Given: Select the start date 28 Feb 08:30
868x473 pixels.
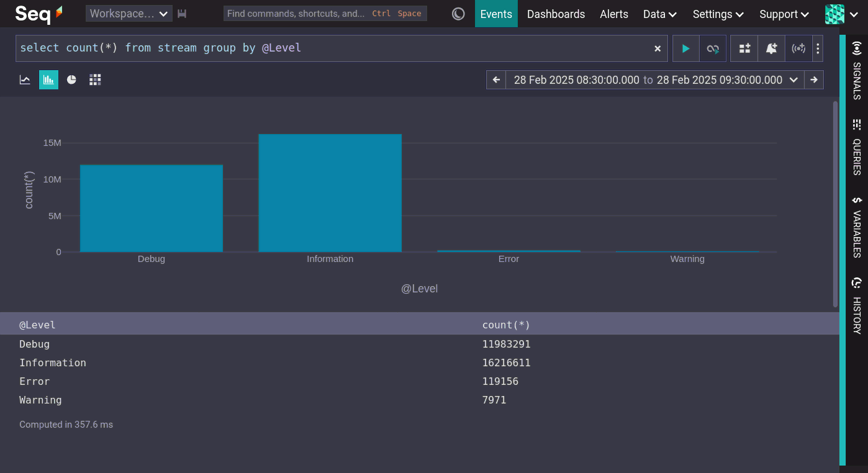Looking at the screenshot, I should 577,79.
